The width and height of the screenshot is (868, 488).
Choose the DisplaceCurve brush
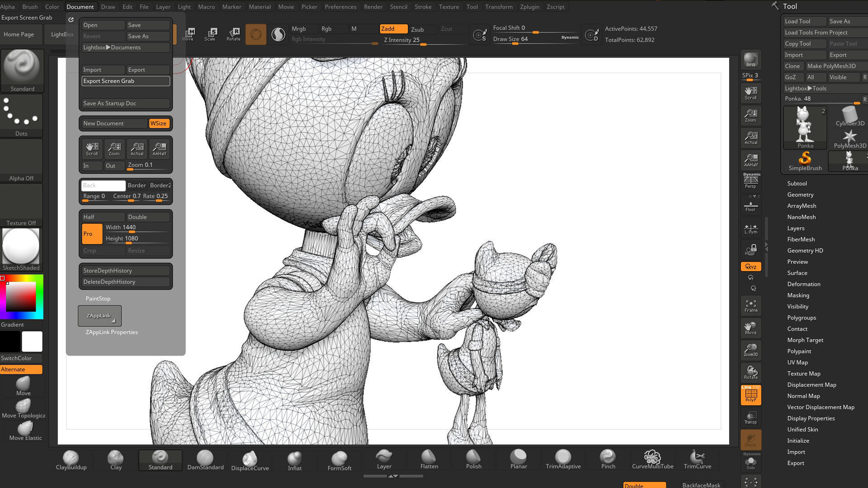(x=250, y=460)
